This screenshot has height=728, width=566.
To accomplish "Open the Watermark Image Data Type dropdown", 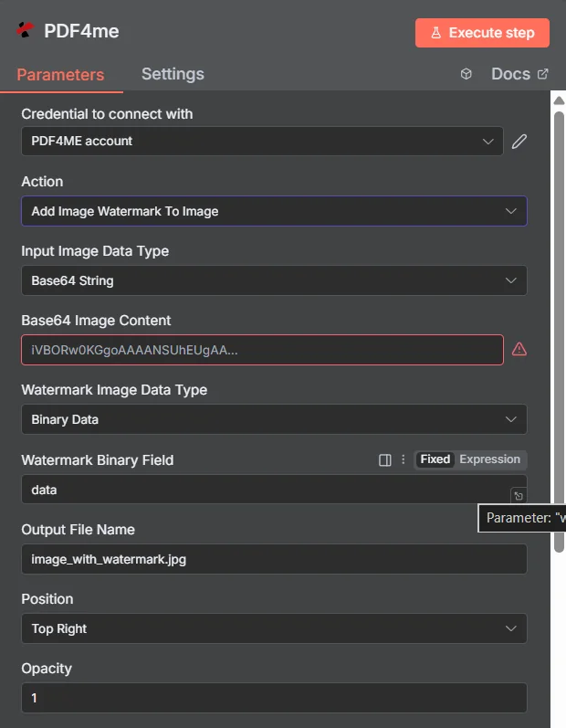I will (274, 419).
